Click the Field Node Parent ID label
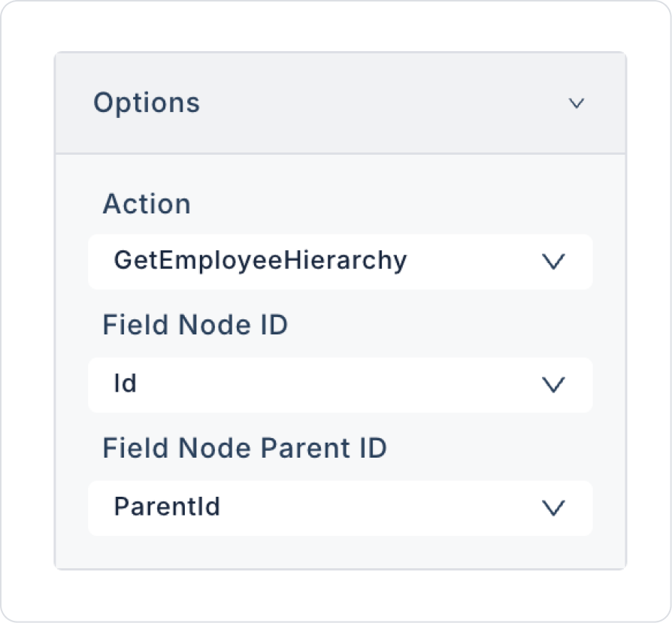Viewport: 672px width, 623px height. coord(244,449)
